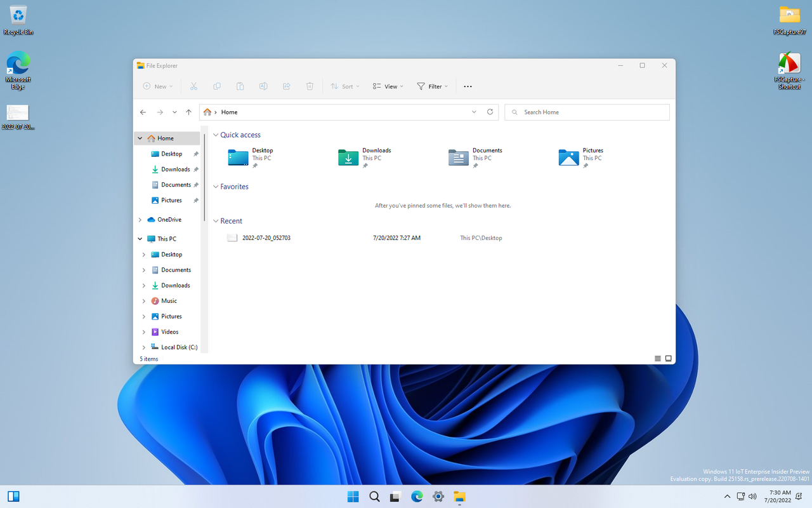Select pinned Desktop under Home in sidebar
The image size is (812, 508).
[171, 154]
